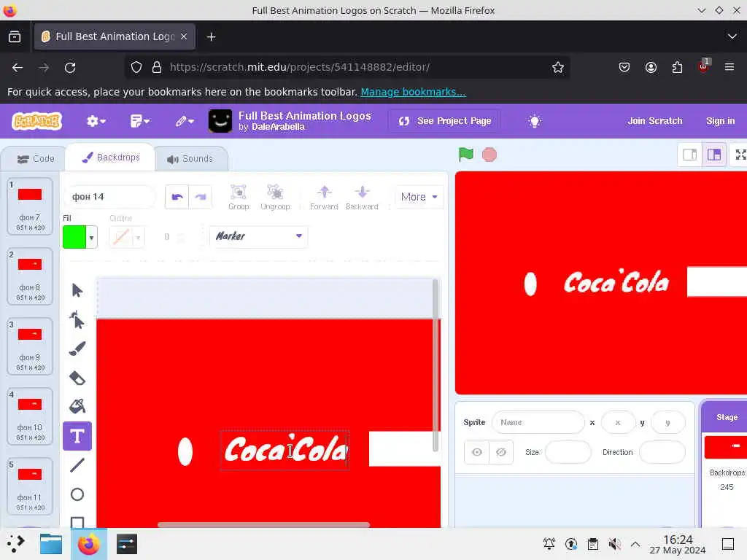The width and height of the screenshot is (747, 560).
Task: Bookmark this page with the star
Action: (x=558, y=67)
